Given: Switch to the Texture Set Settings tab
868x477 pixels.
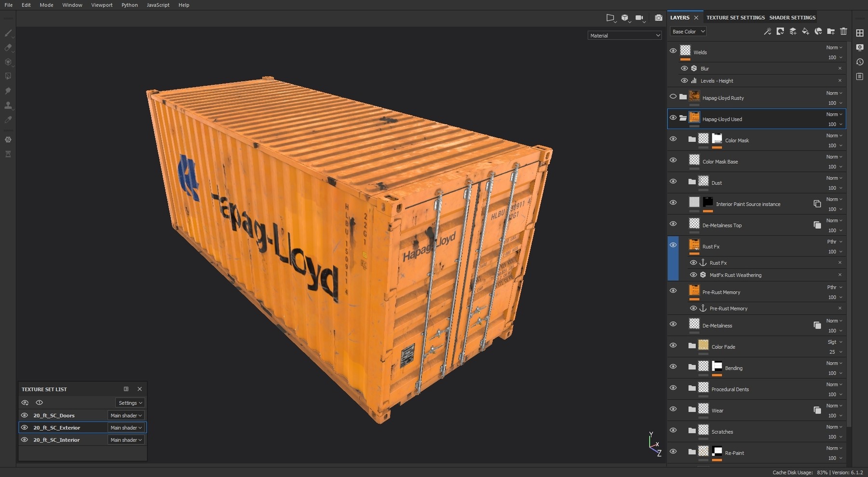Looking at the screenshot, I should (x=735, y=17).
